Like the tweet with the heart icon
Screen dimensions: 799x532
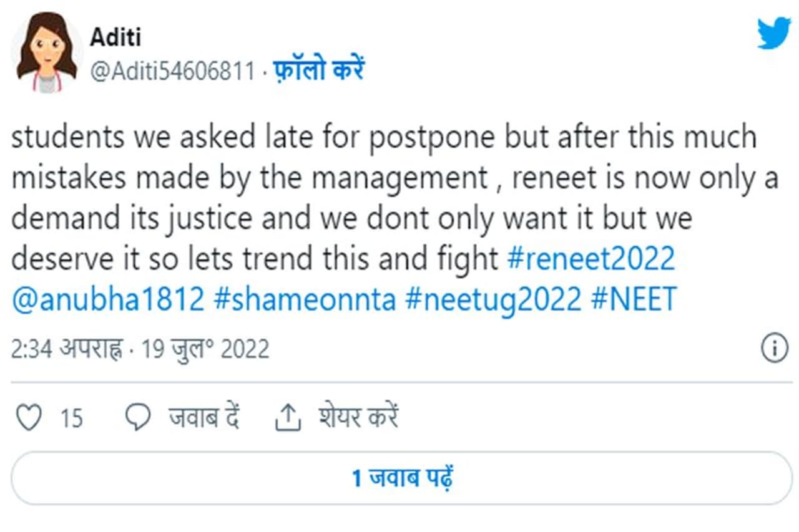(x=28, y=417)
